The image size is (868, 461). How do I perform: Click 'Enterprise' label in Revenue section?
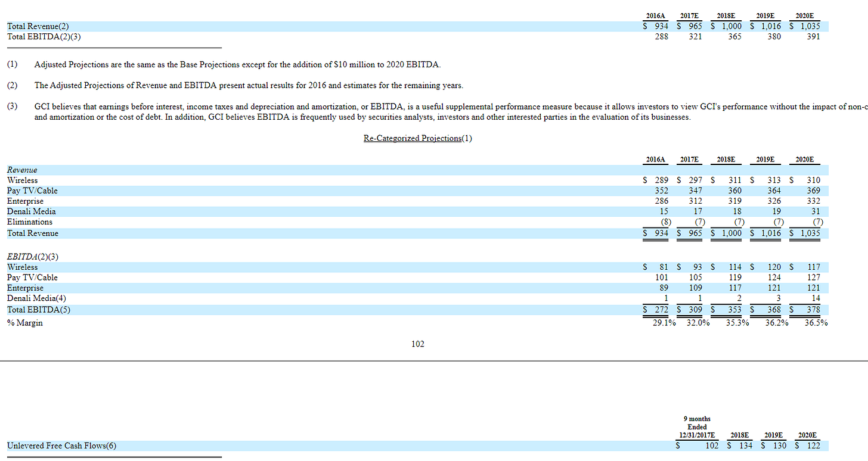point(25,201)
